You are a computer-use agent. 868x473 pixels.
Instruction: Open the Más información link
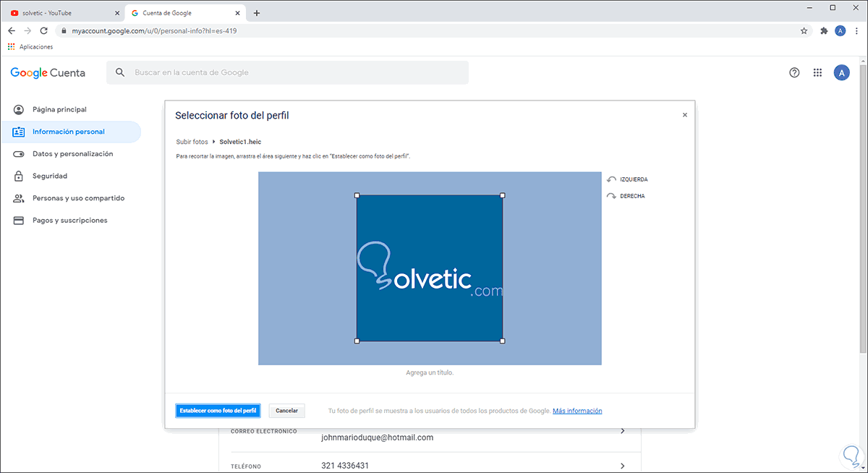(577, 411)
